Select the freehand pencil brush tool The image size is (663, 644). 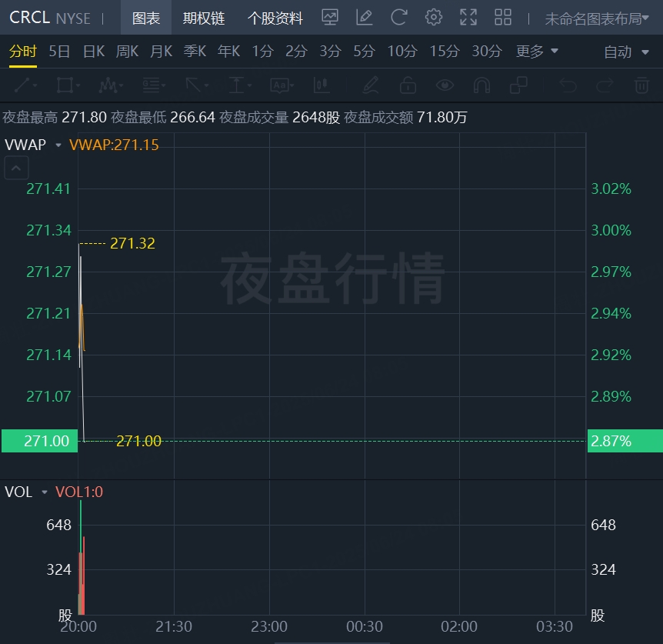[371, 85]
